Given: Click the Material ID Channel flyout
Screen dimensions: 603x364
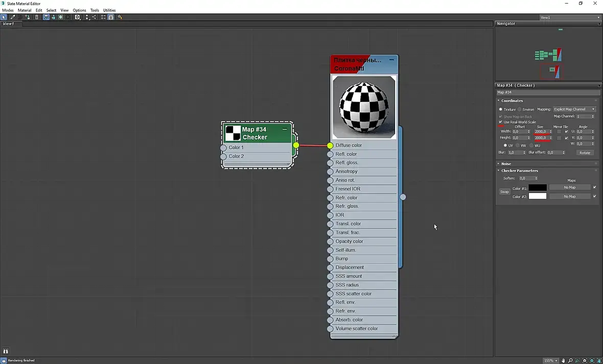Looking at the screenshot, I should (x=77, y=17).
